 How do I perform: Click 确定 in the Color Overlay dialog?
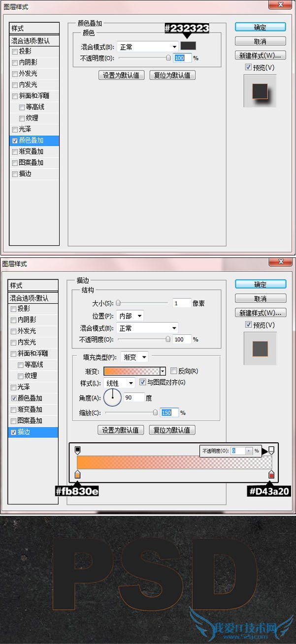[260, 27]
